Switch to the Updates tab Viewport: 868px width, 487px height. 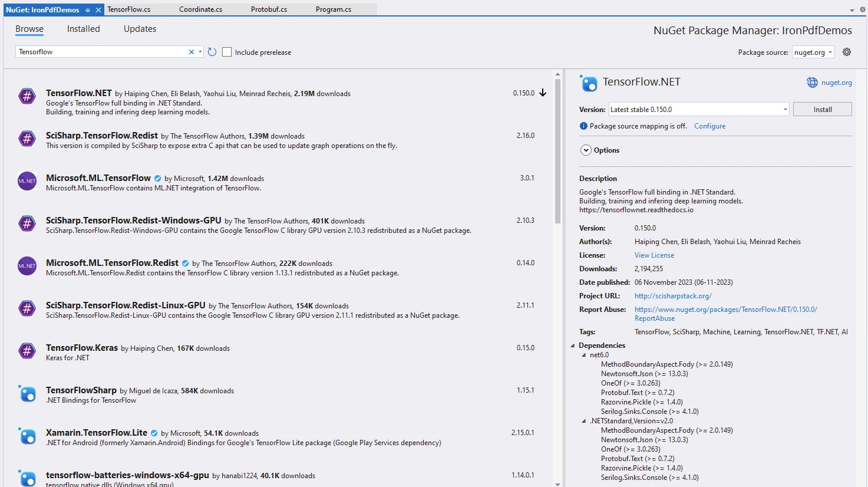[x=140, y=29]
